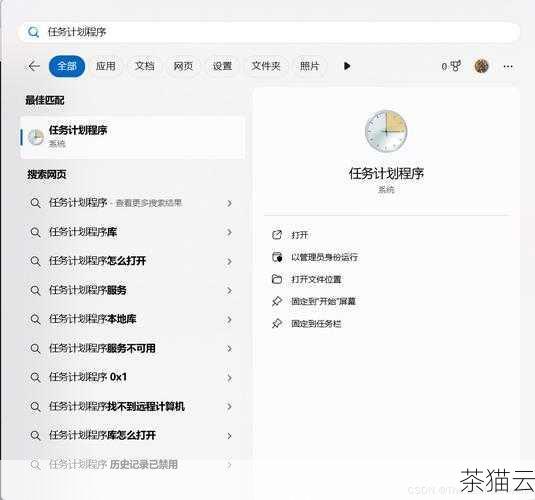Click the shield icon beside 以管理员身份运行
This screenshot has height=500, width=535.
point(277,257)
